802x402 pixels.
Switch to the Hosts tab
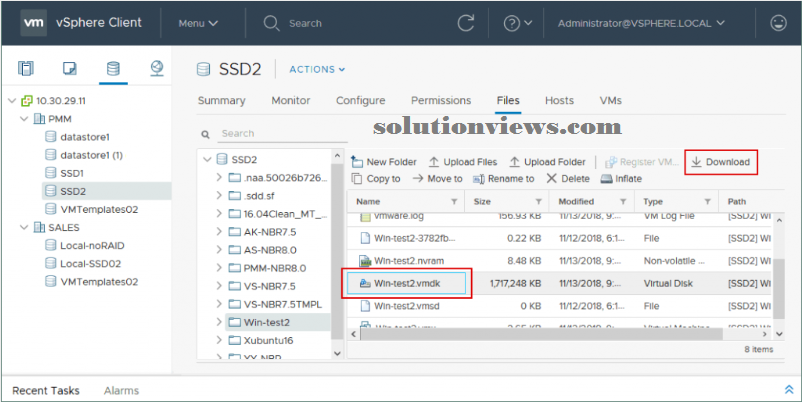coord(559,101)
